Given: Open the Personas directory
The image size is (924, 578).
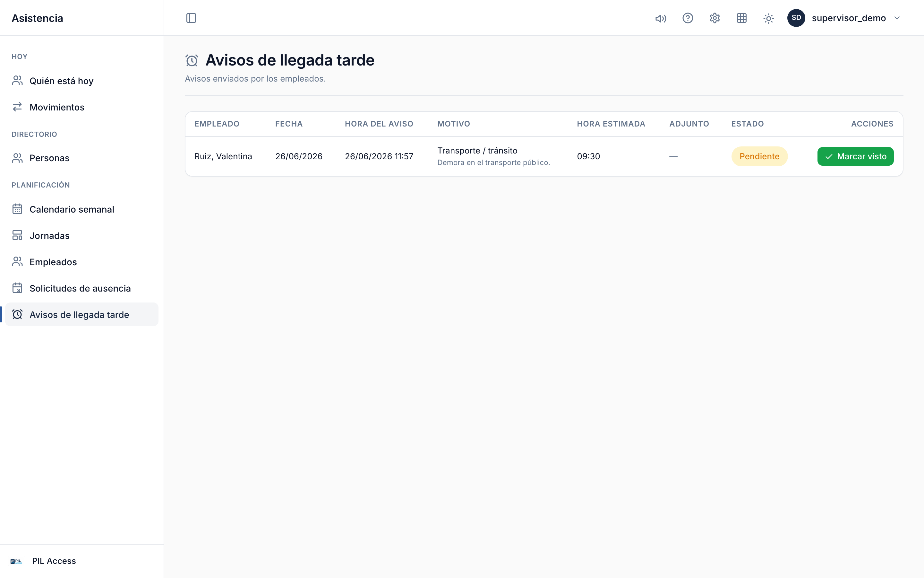Looking at the screenshot, I should click(x=82, y=158).
